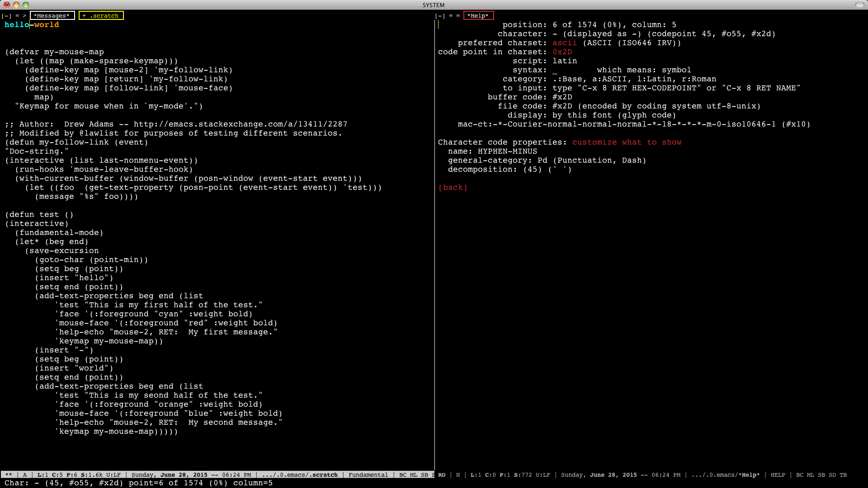Select the .scratch tab
The height and width of the screenshot is (488, 868).
101,16
